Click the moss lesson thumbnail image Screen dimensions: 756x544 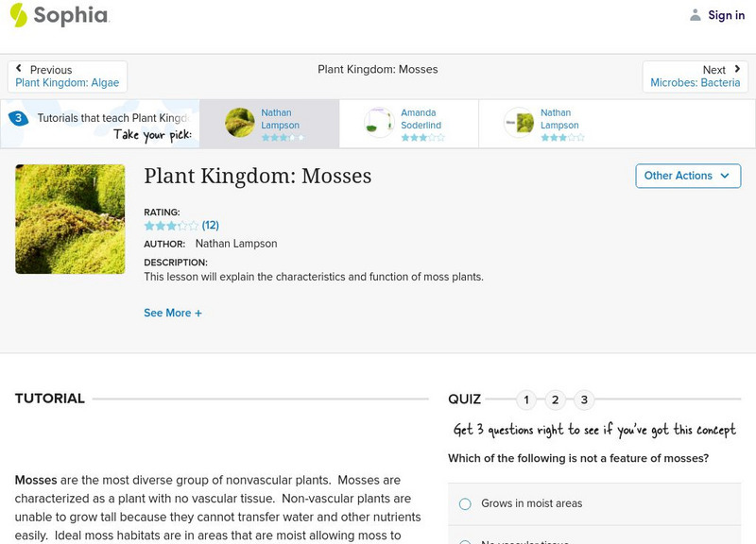70,219
